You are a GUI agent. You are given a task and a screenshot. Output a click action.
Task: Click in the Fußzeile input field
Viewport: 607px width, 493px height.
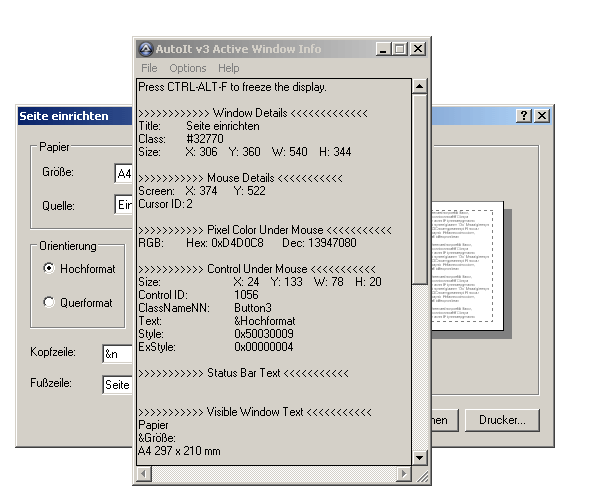[117, 385]
